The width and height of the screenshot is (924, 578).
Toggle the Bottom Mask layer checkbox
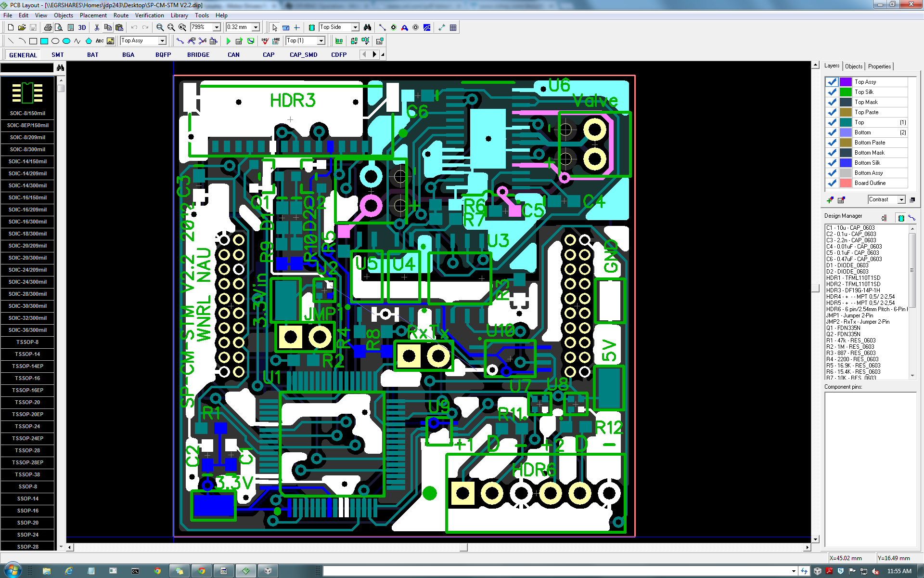pyautogui.click(x=832, y=153)
